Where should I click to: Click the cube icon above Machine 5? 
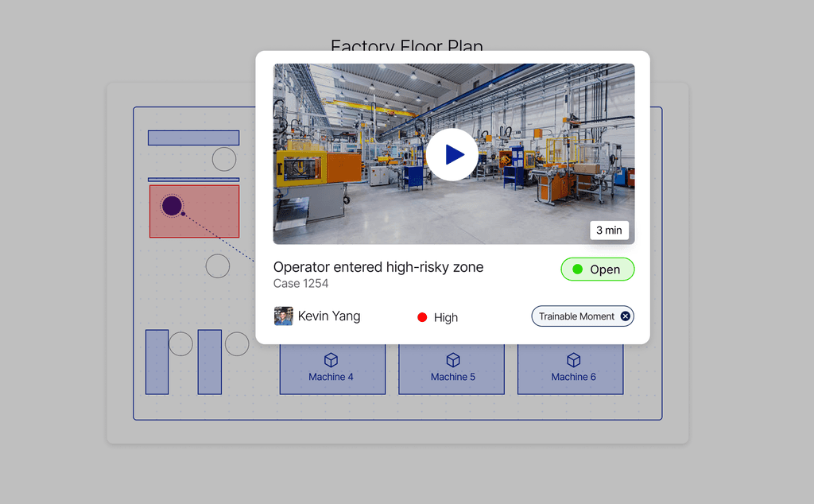tap(452, 359)
